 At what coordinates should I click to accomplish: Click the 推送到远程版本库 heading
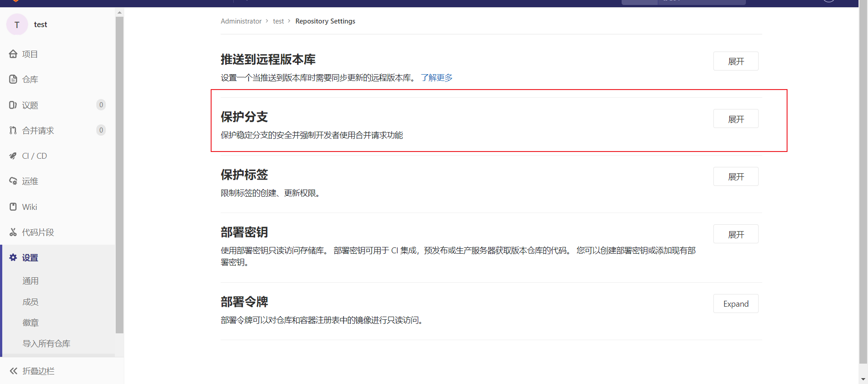click(268, 59)
